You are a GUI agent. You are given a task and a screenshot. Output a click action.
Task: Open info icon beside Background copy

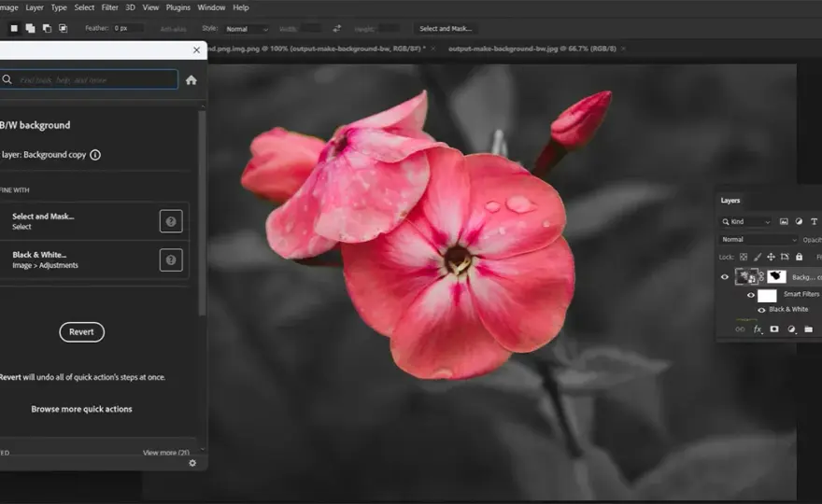95,155
